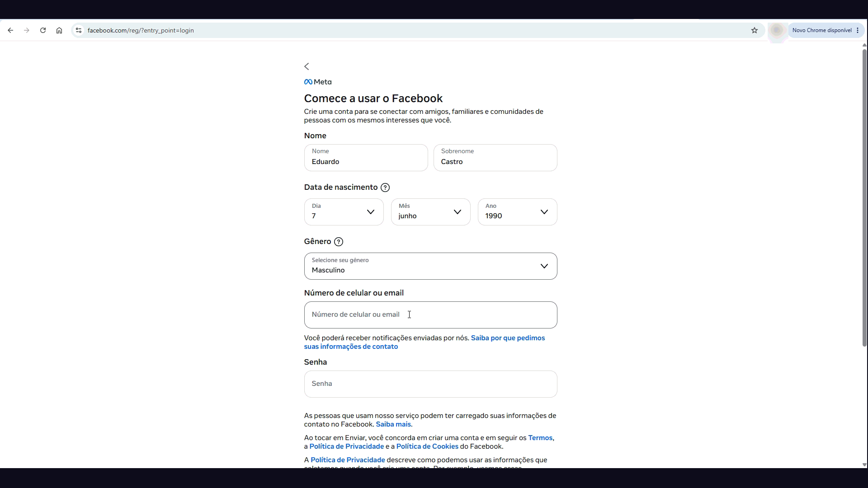Click the browser back arrow

click(10, 30)
